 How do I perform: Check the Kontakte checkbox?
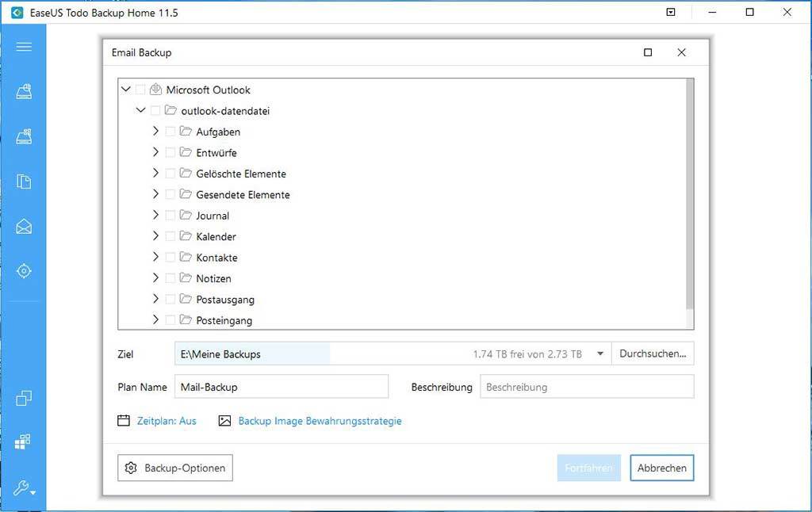pyautogui.click(x=170, y=258)
